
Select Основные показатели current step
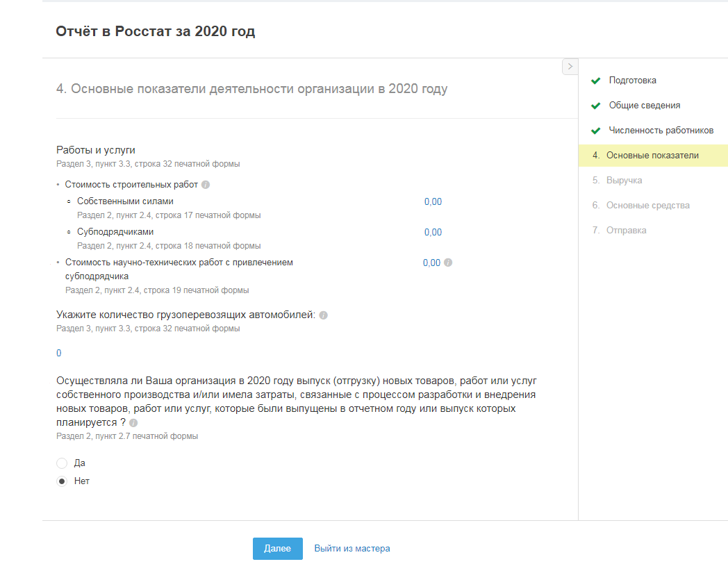click(652, 156)
